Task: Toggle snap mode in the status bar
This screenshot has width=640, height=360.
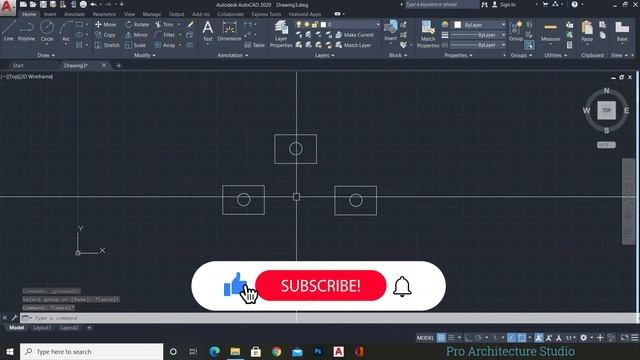Action: click(451, 338)
